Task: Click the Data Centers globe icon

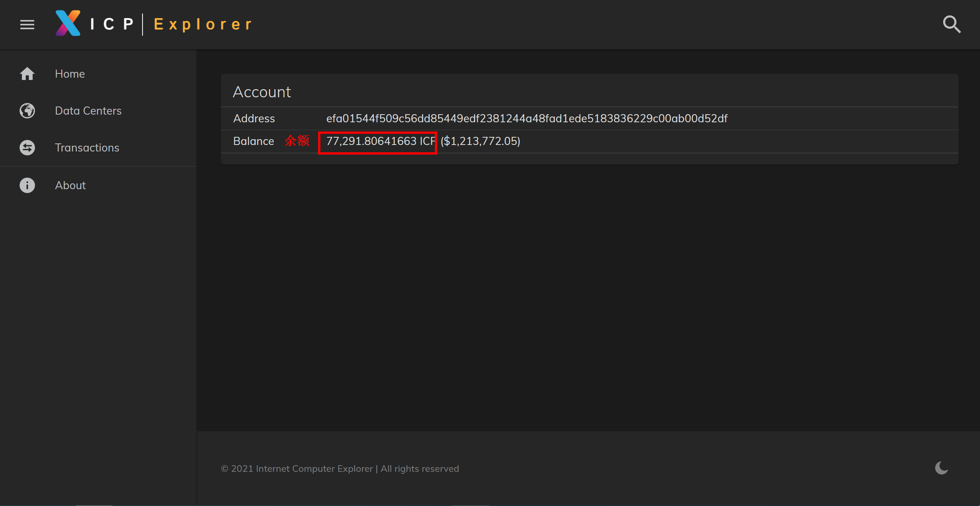Action: pos(27,111)
